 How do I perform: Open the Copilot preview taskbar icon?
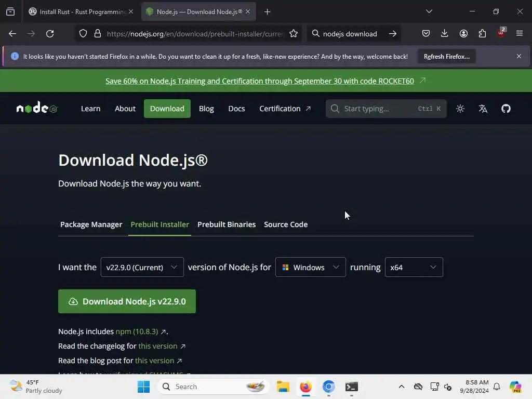point(515,387)
